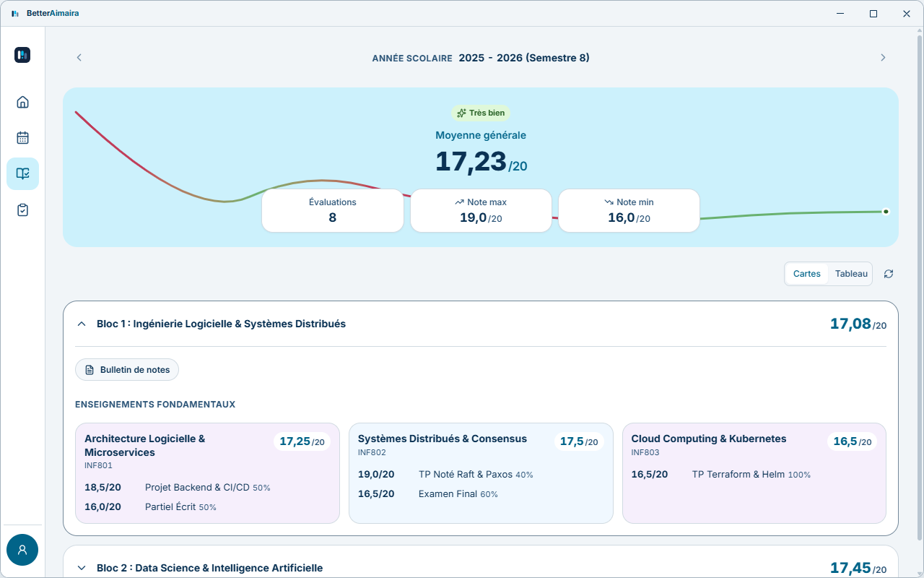This screenshot has width=924, height=578.
Task: Click the Très bien badge
Action: point(481,113)
